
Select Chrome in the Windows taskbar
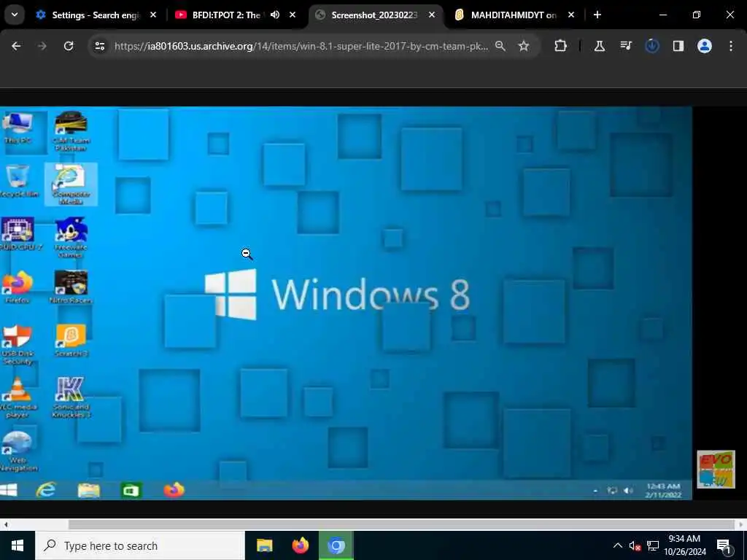click(336, 545)
